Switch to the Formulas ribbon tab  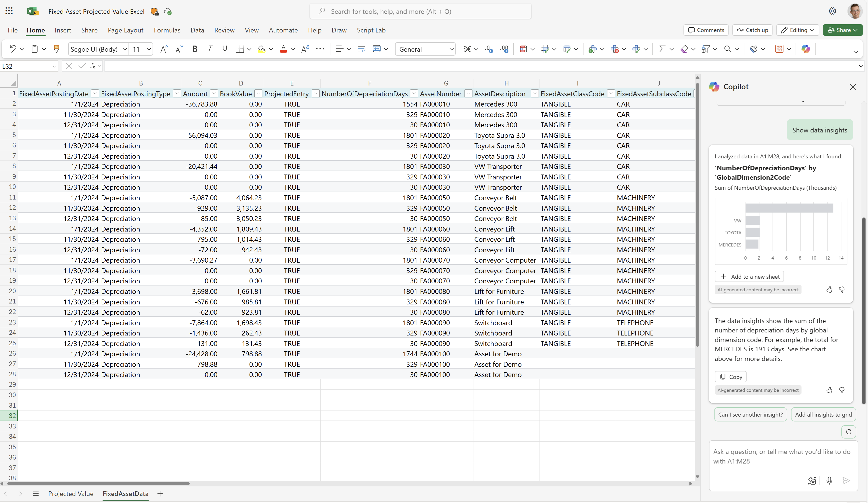[x=167, y=30]
